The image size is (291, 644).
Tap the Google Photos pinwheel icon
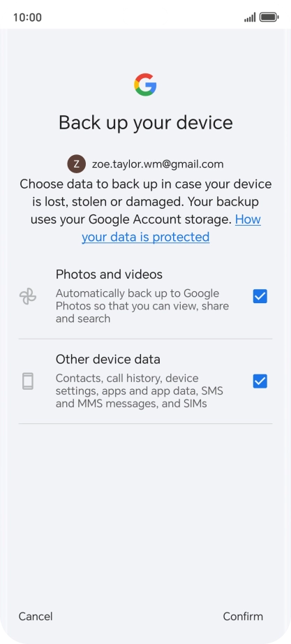click(28, 296)
